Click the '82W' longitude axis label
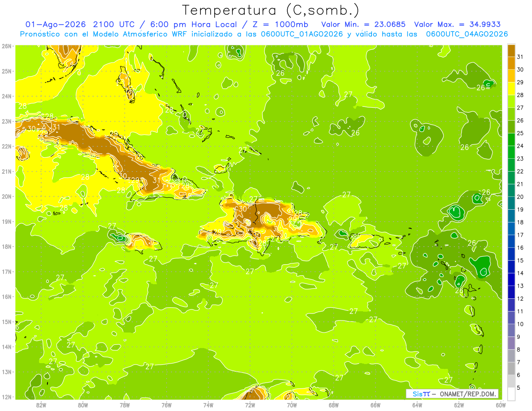The image size is (532, 411). (x=41, y=405)
